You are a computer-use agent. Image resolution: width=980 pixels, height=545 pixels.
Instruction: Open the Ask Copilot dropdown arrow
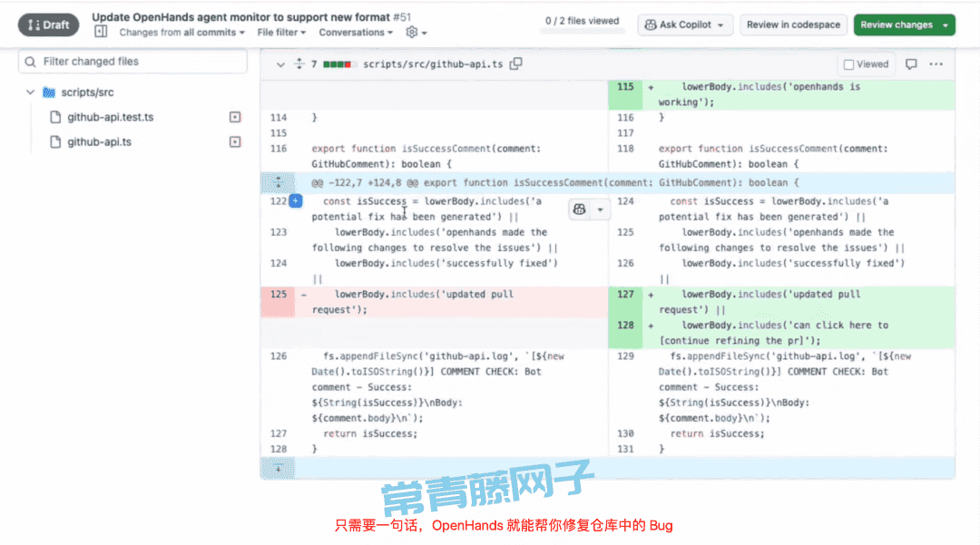tap(720, 25)
